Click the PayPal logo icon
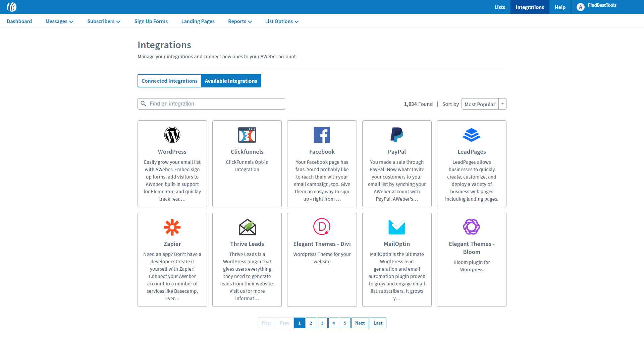Image resolution: width=644 pixels, height=341 pixels. (x=397, y=135)
